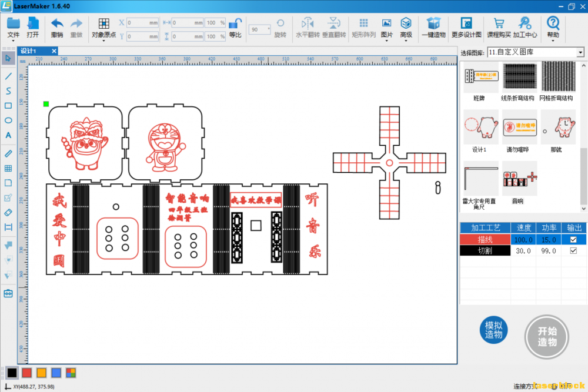Select the ruler measure tool
Viewport: 588px width, 392px height.
point(8,153)
